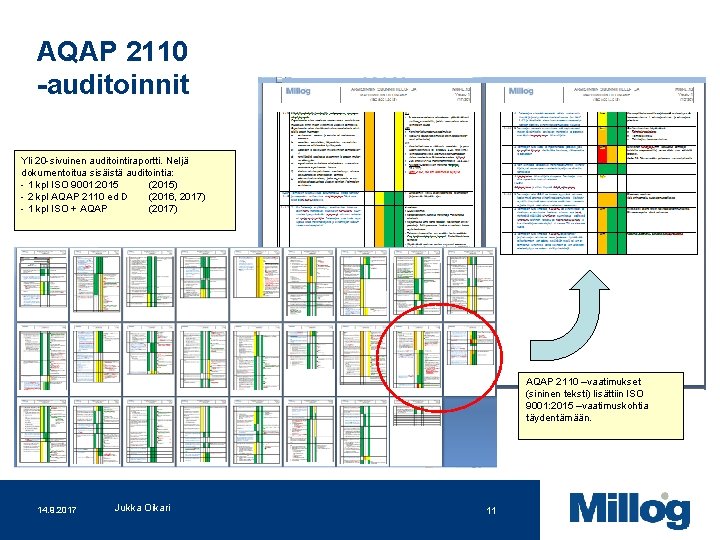Click the note line "(sininen teksti) lisättiin ISO"
The width and height of the screenshot is (720, 540).
[584, 394]
